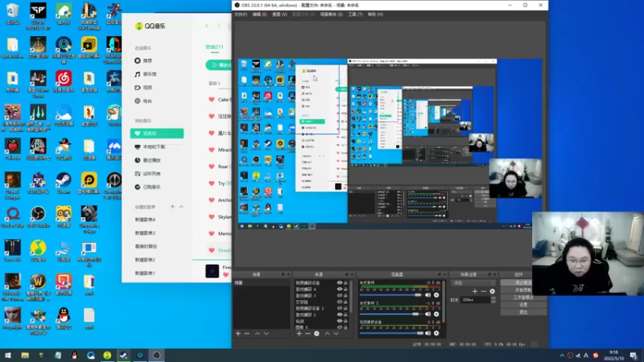Screen dimensions: 644x362
Task: Select 新建歌单4 playlist in QQ音乐
Action: coord(145,220)
